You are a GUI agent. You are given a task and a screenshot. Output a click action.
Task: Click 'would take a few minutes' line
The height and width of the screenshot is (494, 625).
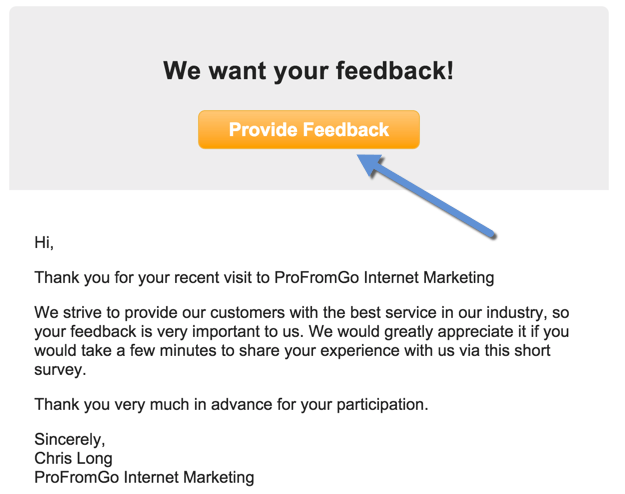[292, 350]
